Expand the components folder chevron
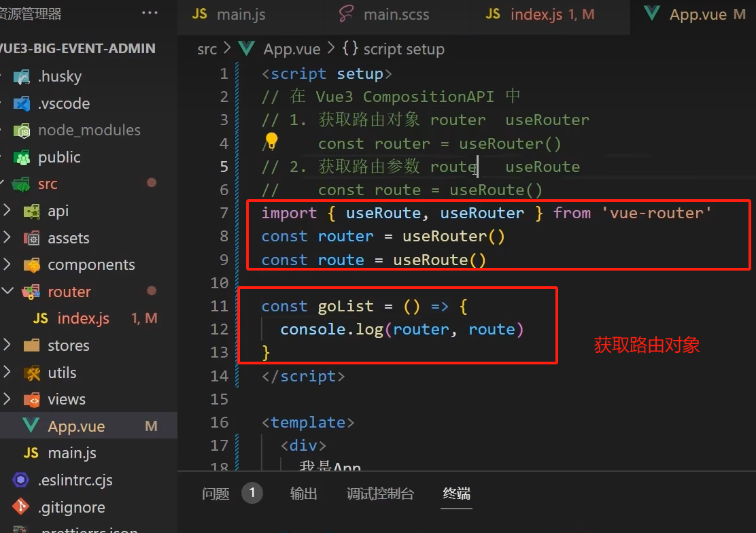 (7, 264)
